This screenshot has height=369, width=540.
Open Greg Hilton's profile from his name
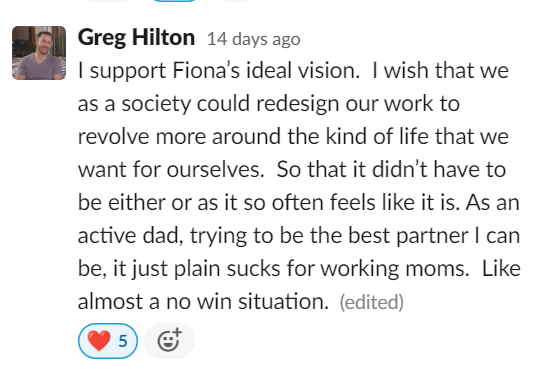136,37
